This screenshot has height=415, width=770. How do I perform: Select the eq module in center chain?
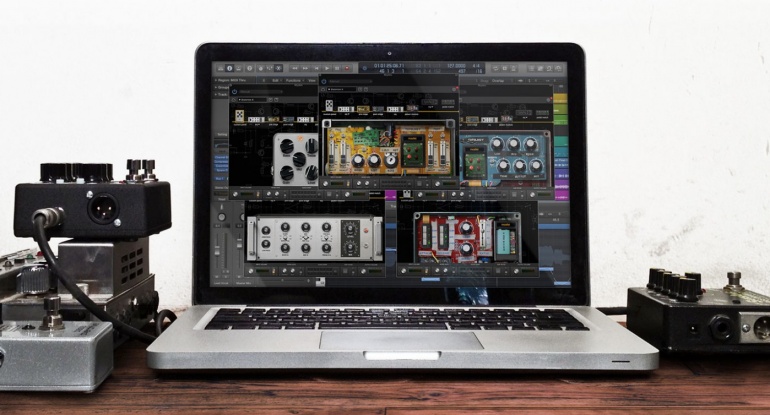pyautogui.click(x=395, y=109)
